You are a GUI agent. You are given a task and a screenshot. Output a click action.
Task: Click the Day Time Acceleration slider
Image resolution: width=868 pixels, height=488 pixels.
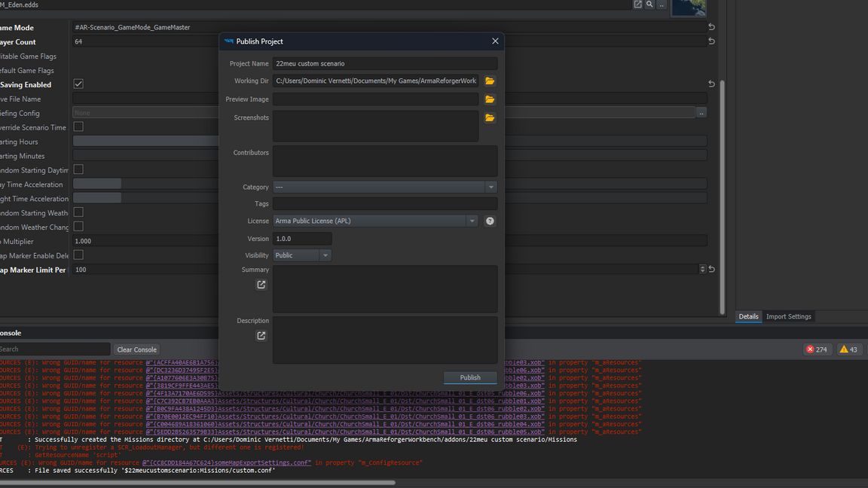coord(97,185)
